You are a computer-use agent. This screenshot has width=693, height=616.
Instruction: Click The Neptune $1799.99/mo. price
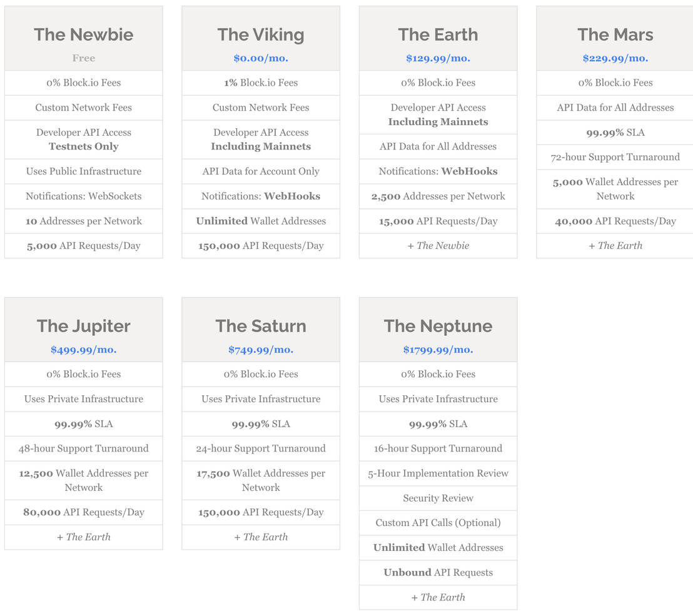(x=438, y=350)
